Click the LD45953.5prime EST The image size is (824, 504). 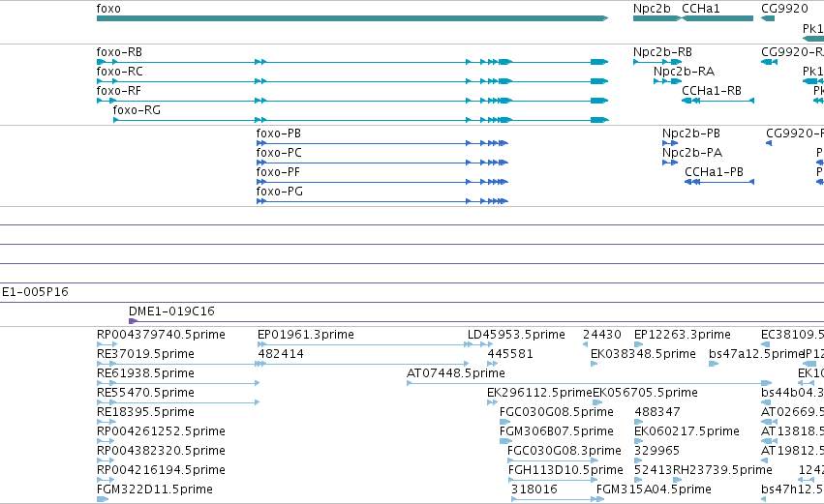tap(480, 344)
